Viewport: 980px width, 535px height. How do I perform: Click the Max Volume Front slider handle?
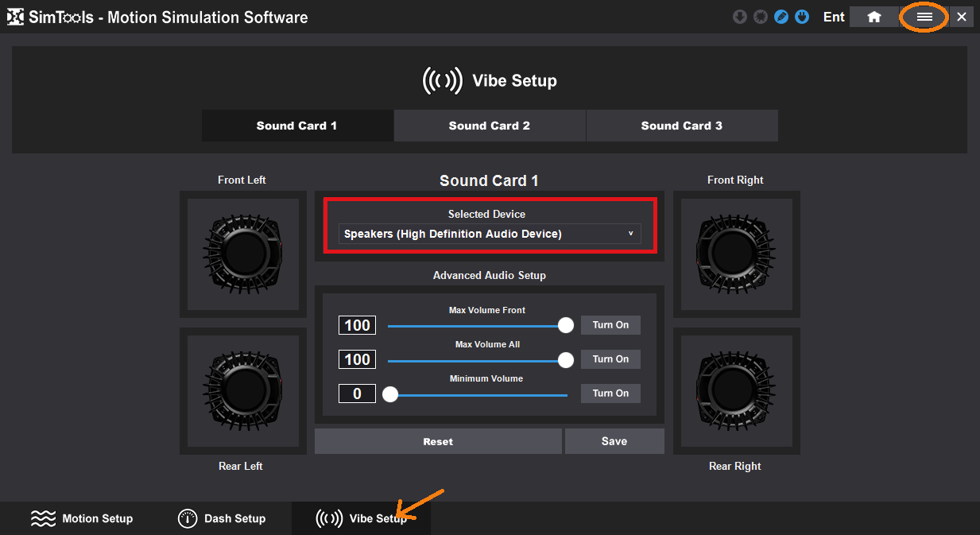point(566,325)
